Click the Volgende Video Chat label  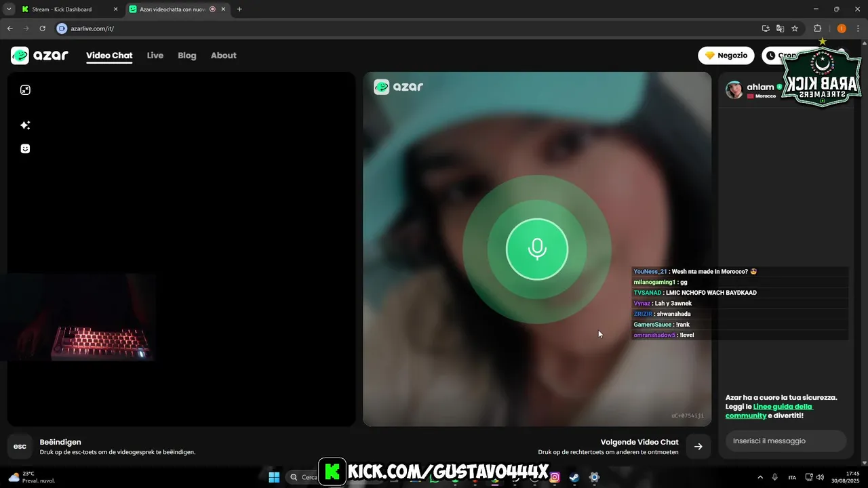639,442
